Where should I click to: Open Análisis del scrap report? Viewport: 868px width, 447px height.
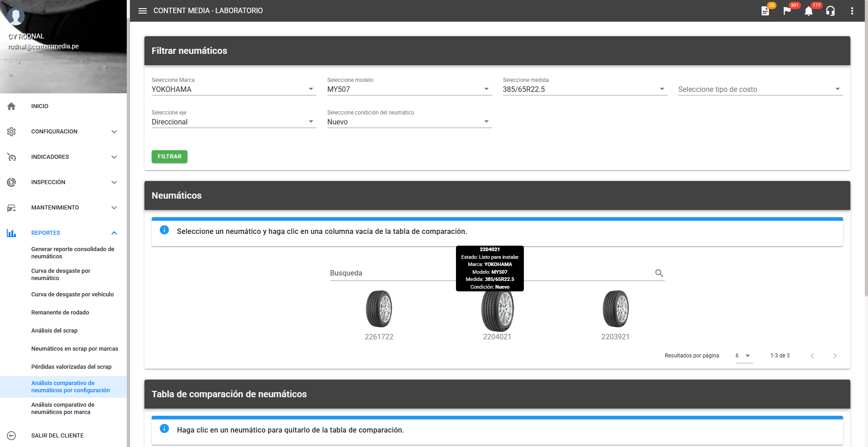(x=54, y=331)
